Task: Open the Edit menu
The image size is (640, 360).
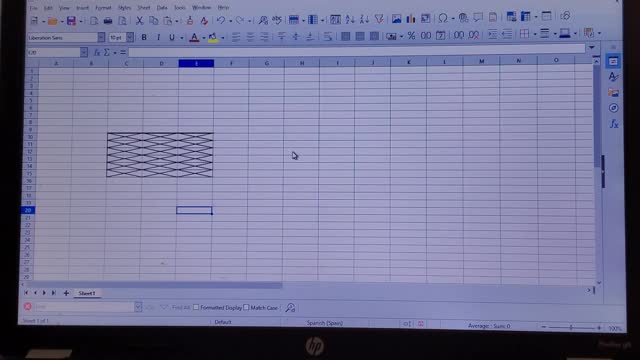Action: (x=48, y=8)
